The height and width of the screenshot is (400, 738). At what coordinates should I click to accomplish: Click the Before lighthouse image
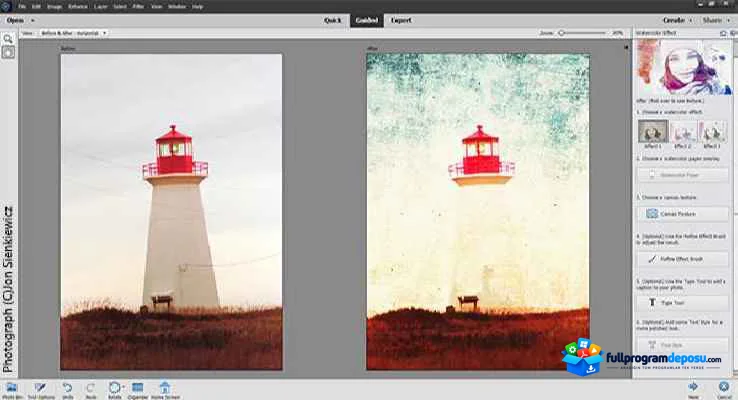pos(171,212)
